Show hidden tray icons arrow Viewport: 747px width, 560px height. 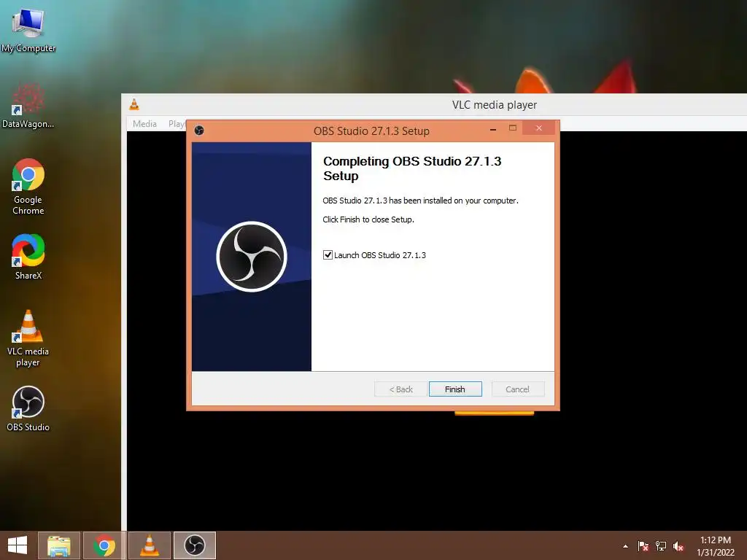625,546
